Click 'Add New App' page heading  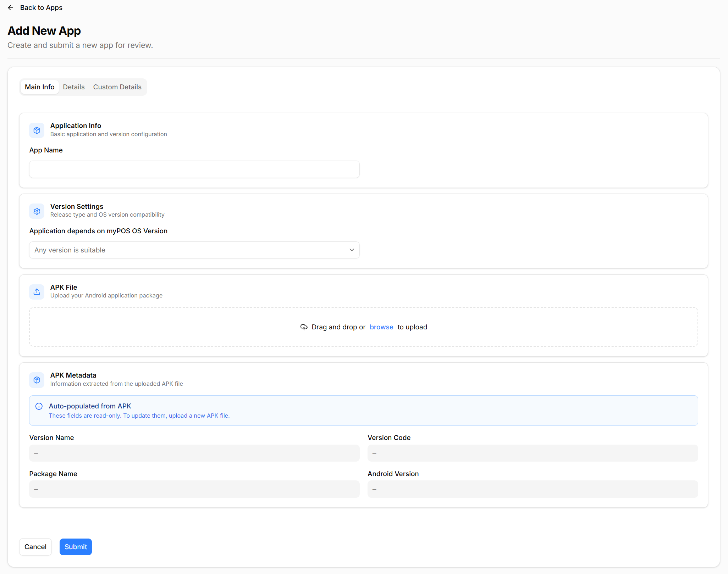(x=44, y=31)
